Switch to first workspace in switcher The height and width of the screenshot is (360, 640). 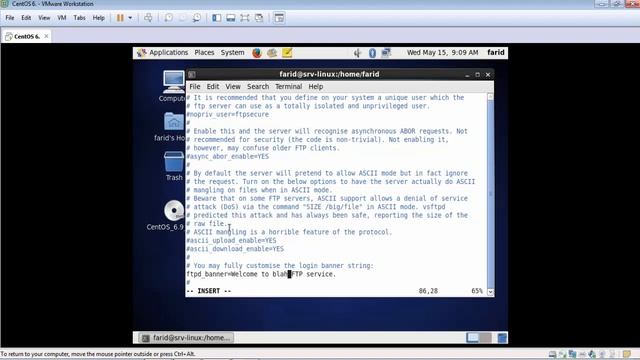point(472,338)
